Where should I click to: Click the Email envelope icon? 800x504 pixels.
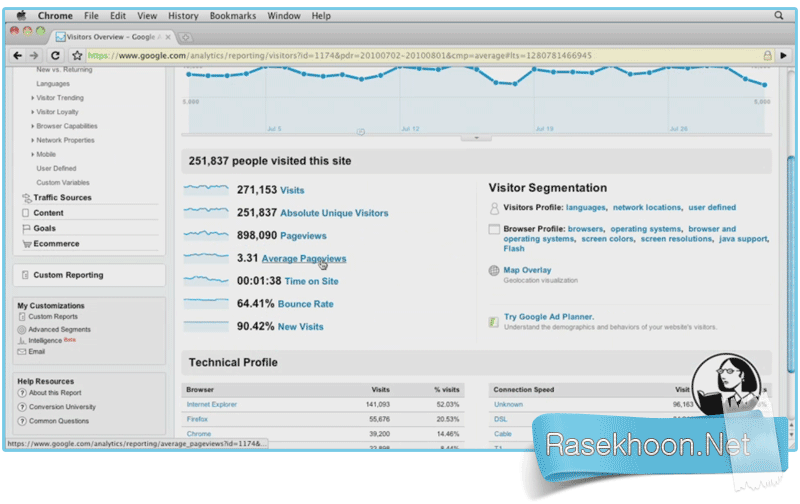pyautogui.click(x=21, y=351)
